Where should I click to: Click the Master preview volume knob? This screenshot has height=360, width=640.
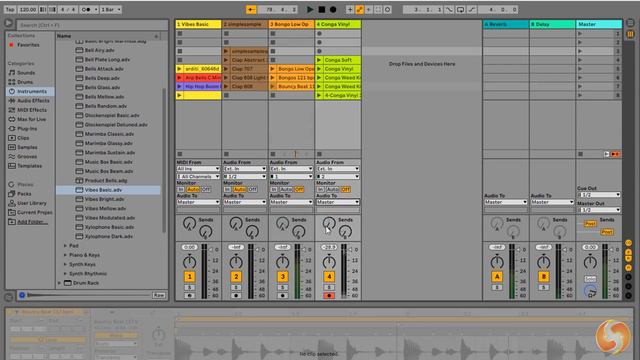[590, 291]
